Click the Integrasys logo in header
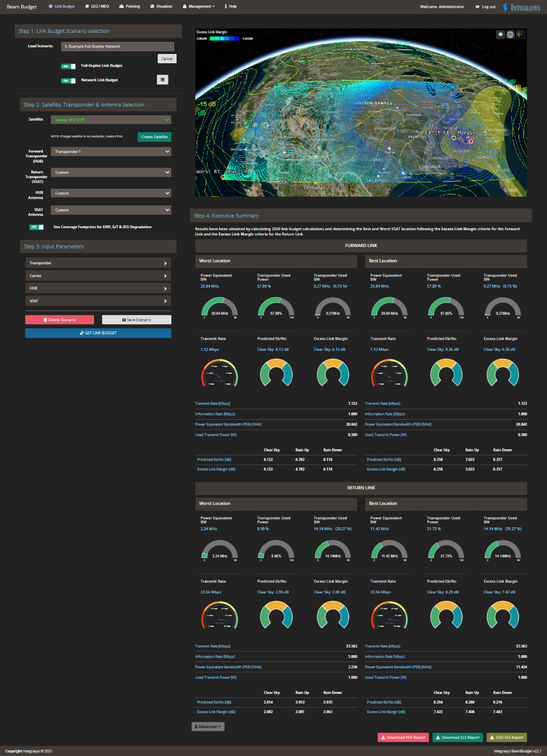 (521, 7)
